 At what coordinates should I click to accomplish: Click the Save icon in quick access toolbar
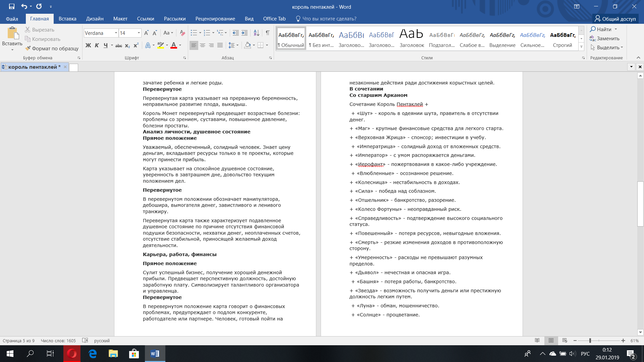coord(12,6)
